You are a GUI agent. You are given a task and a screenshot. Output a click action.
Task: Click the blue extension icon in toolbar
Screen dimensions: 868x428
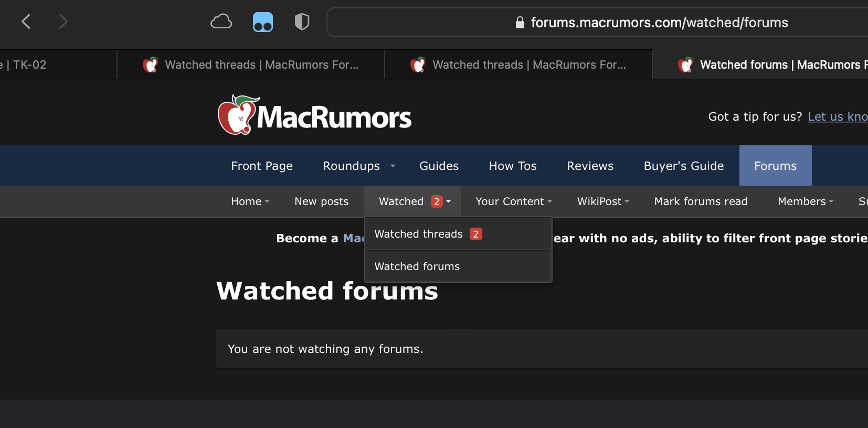(263, 22)
